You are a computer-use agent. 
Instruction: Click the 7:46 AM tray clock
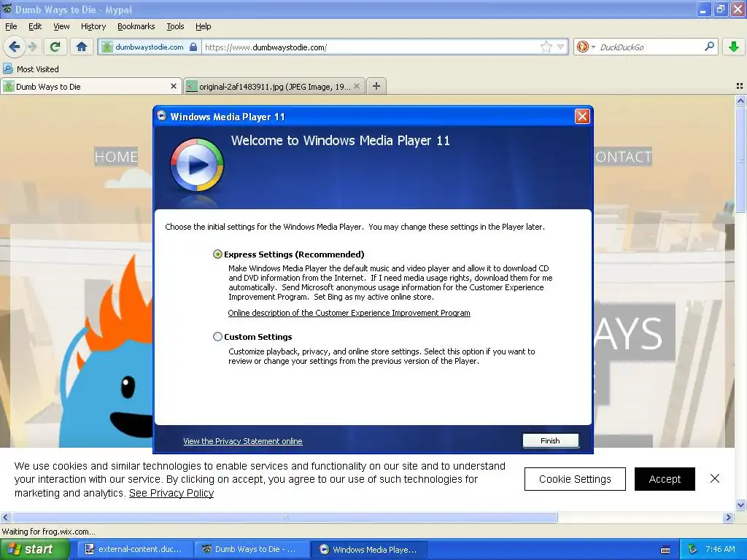[x=720, y=549]
